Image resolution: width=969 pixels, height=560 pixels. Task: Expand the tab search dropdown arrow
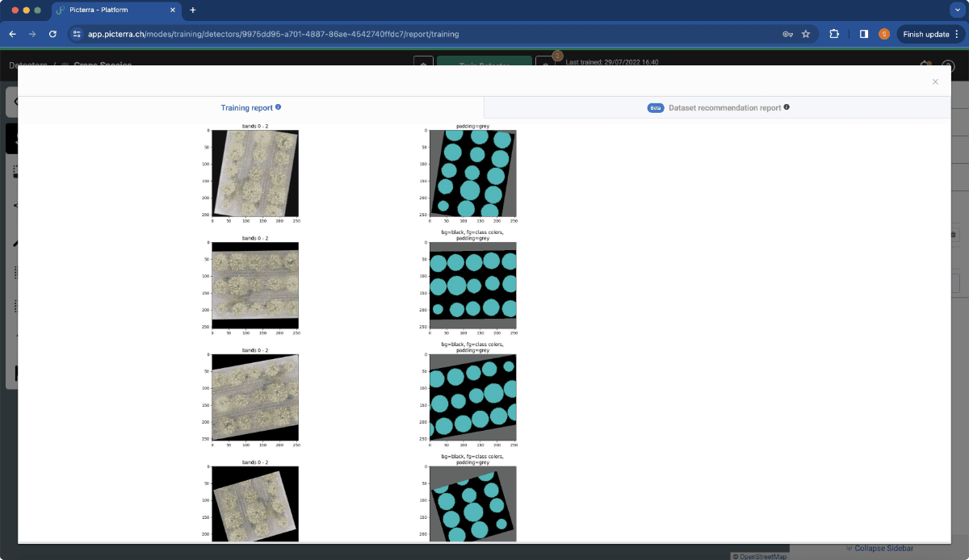click(x=955, y=10)
